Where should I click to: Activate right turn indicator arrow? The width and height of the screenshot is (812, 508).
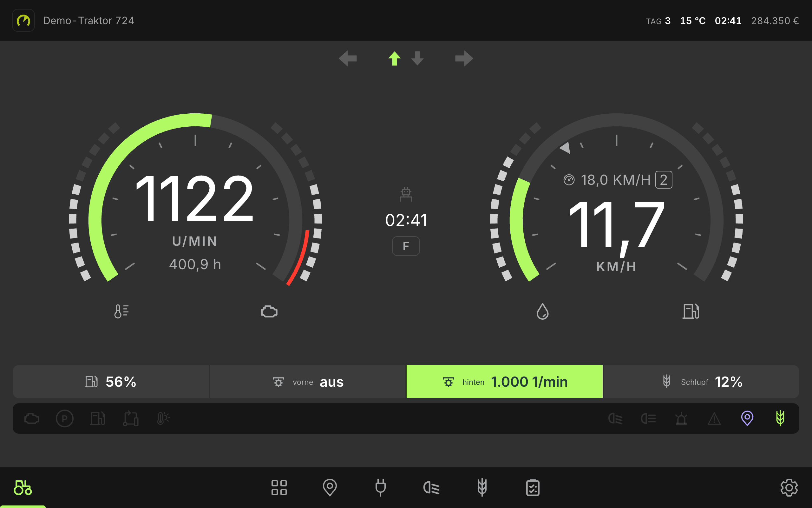tap(464, 58)
